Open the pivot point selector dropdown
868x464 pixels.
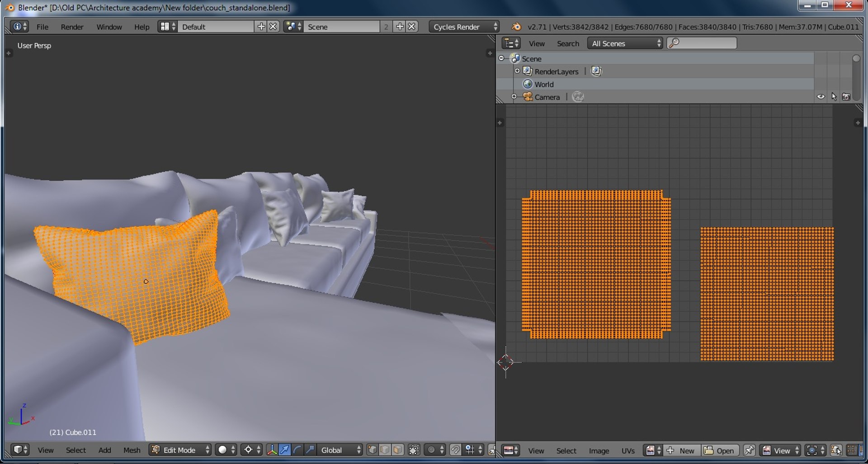252,450
